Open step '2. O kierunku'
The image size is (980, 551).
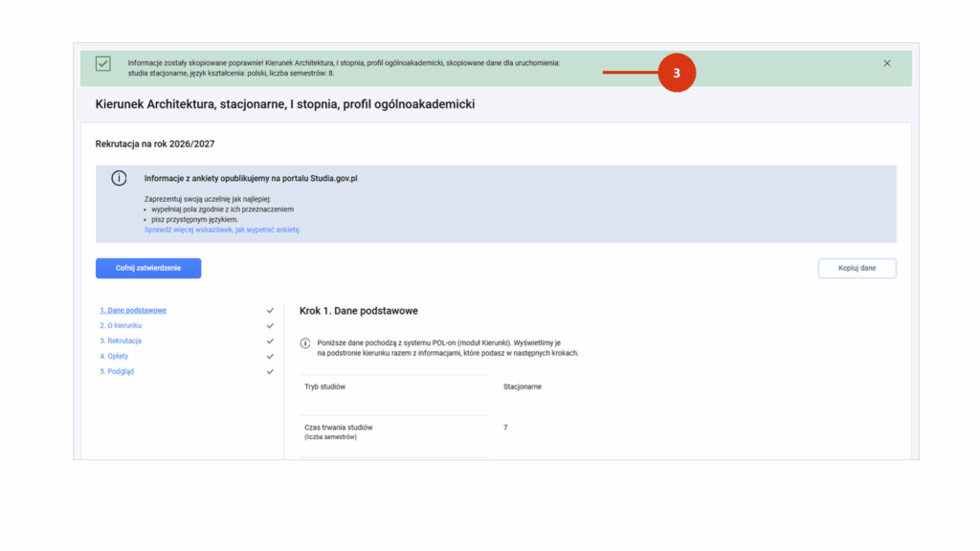click(x=121, y=325)
